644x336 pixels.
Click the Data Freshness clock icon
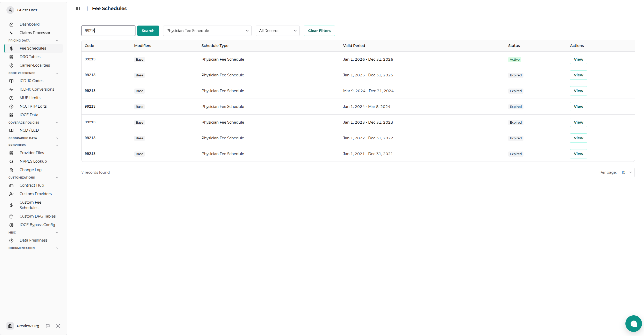coord(11,241)
